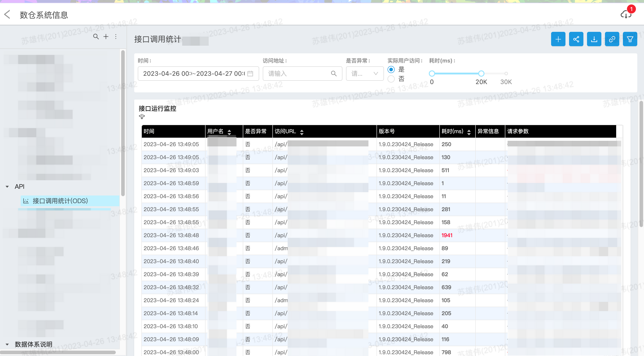Click the time cell 2023-04-26 13:48:59
Image resolution: width=644 pixels, height=356 pixels.
pos(171,183)
